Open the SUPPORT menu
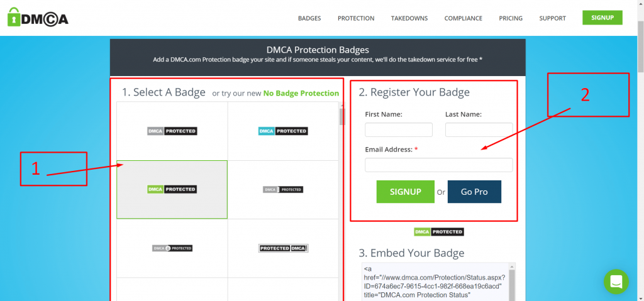644x301 pixels. [552, 18]
